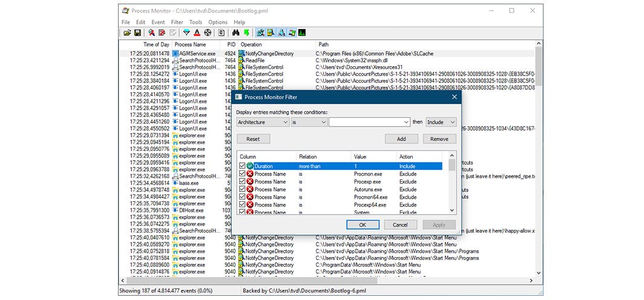Screen dimensions: 644x300
Task: Open the Tools menu
Action: pos(195,22)
